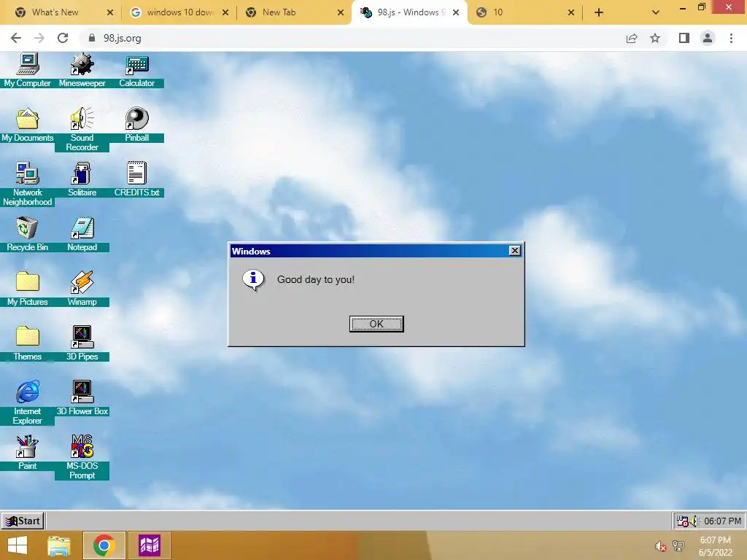Toggle the Chrome side panel

[684, 38]
